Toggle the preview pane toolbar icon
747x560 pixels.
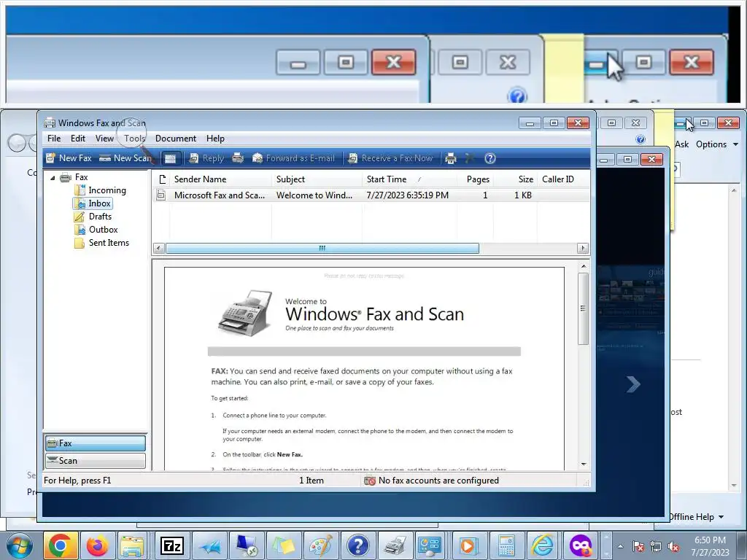tap(170, 158)
